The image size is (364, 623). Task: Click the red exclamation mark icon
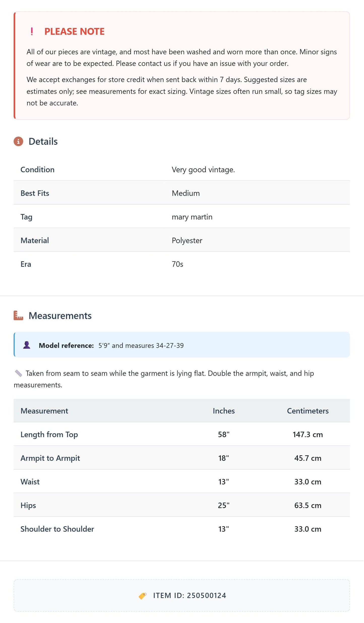[32, 31]
